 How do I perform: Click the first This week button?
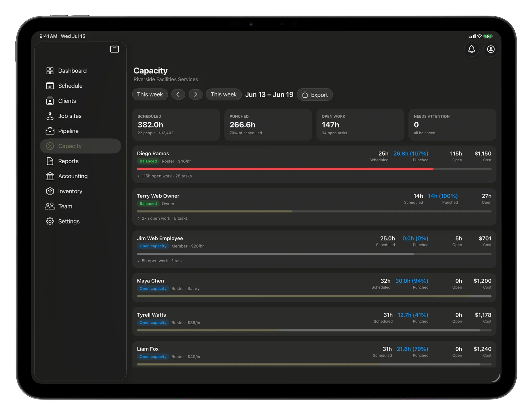(150, 94)
